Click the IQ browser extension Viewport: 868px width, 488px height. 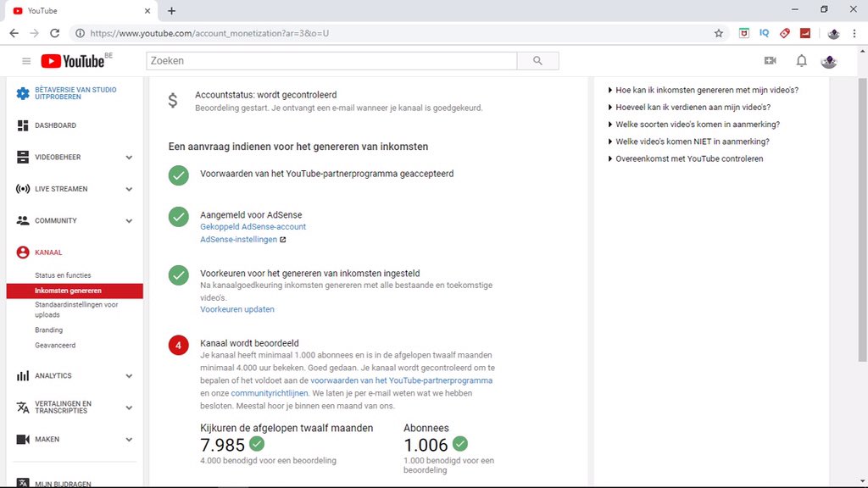click(x=764, y=33)
